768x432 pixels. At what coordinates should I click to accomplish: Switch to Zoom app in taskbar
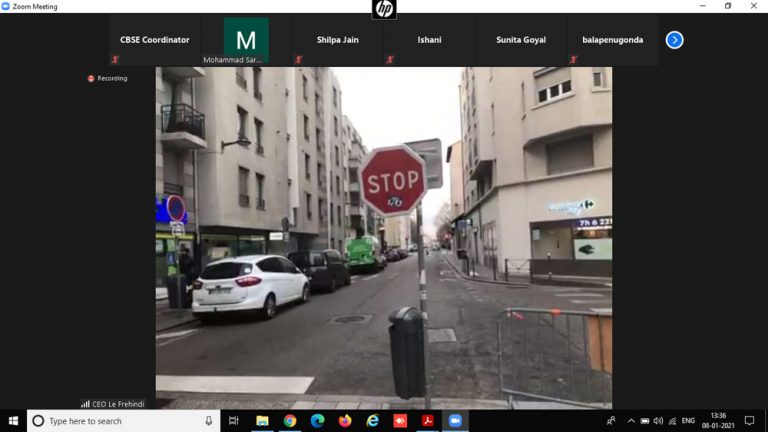point(456,421)
